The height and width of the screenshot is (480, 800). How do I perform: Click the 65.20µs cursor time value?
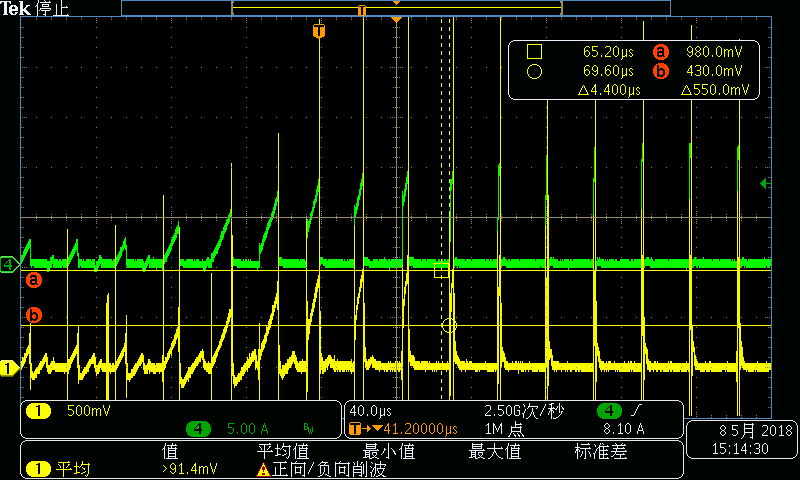tap(608, 52)
